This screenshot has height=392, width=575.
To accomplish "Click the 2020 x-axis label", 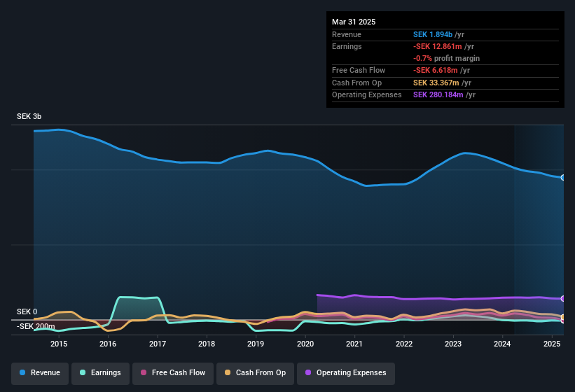I will 305,344.
